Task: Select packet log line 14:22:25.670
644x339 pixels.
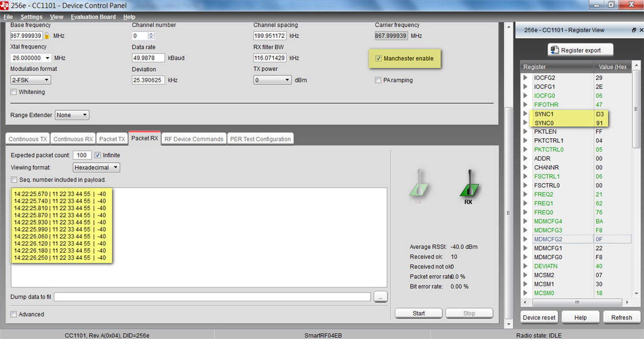Action: [x=60, y=194]
